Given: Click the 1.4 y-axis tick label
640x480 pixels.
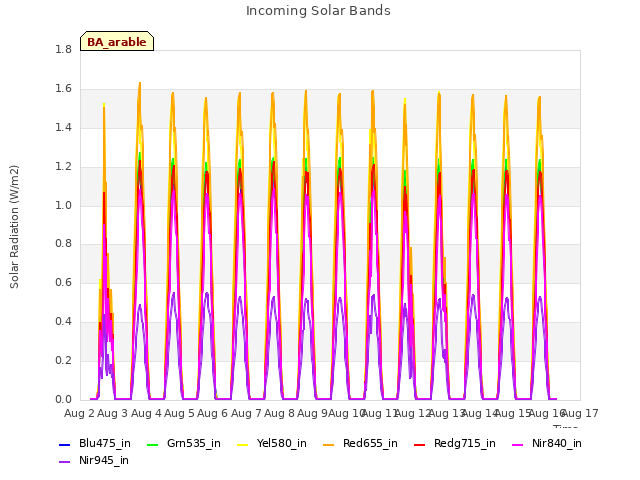Looking at the screenshot, I should [63, 128].
